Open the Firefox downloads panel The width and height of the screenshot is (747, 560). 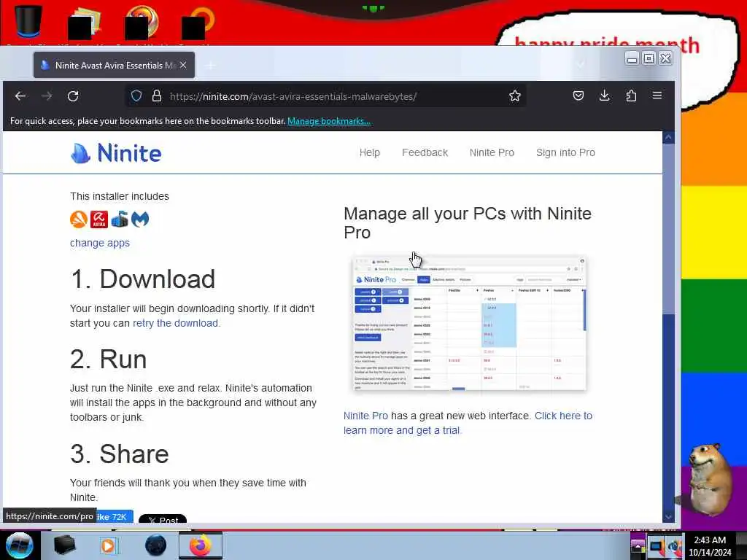(x=604, y=96)
